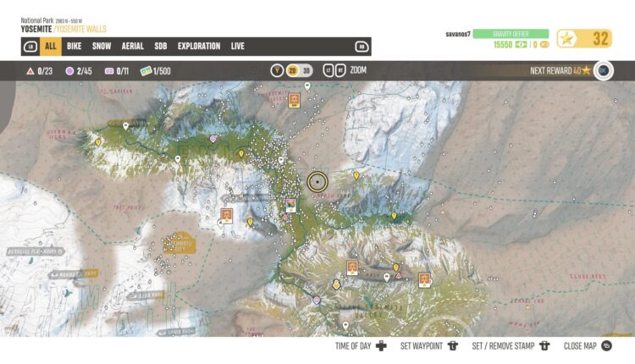Image resolution: width=635 pixels, height=364 pixels.
Task: Click the purple circle 2/45 counter icon
Action: [x=69, y=71]
